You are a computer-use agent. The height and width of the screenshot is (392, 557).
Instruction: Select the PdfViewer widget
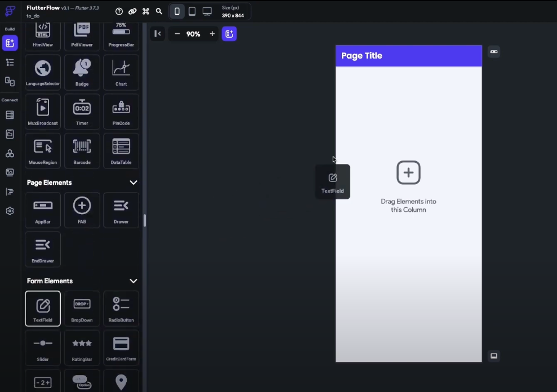pos(82,35)
